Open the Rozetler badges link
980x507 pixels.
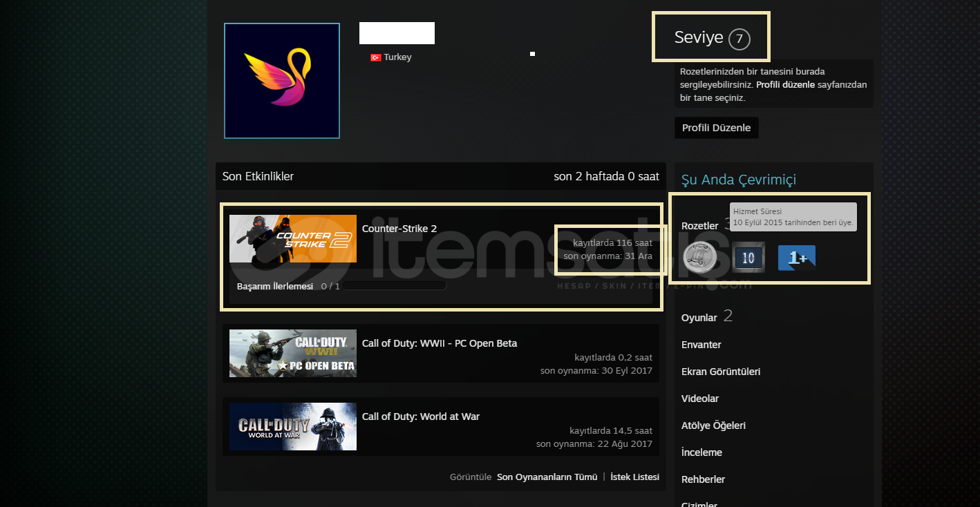[700, 226]
